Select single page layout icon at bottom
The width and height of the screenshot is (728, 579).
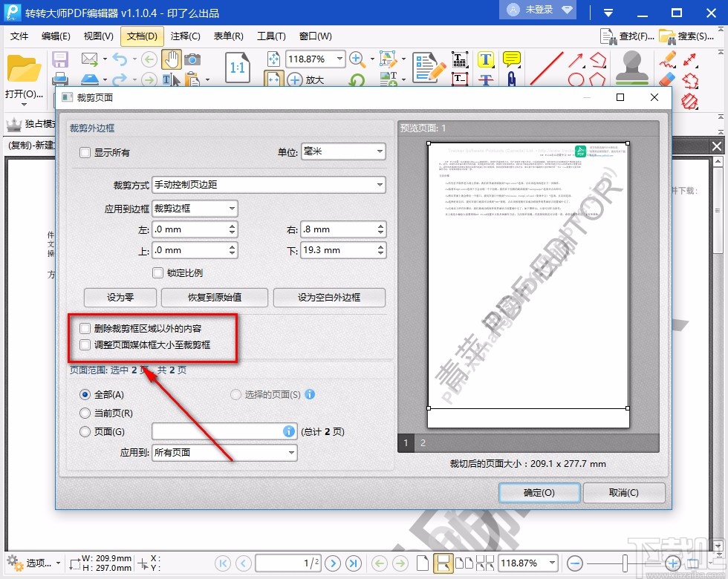coord(423,563)
